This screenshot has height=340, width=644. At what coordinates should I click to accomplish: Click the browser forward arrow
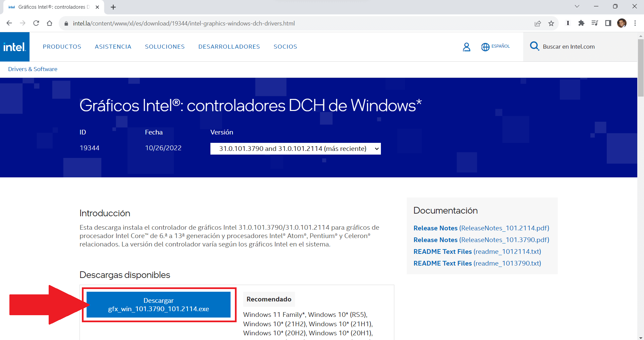click(22, 23)
